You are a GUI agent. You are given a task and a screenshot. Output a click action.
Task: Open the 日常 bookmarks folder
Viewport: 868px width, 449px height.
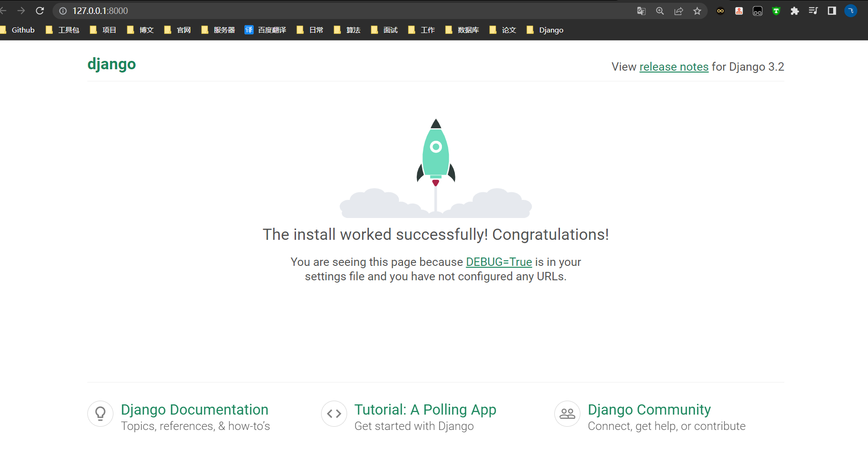coord(310,30)
